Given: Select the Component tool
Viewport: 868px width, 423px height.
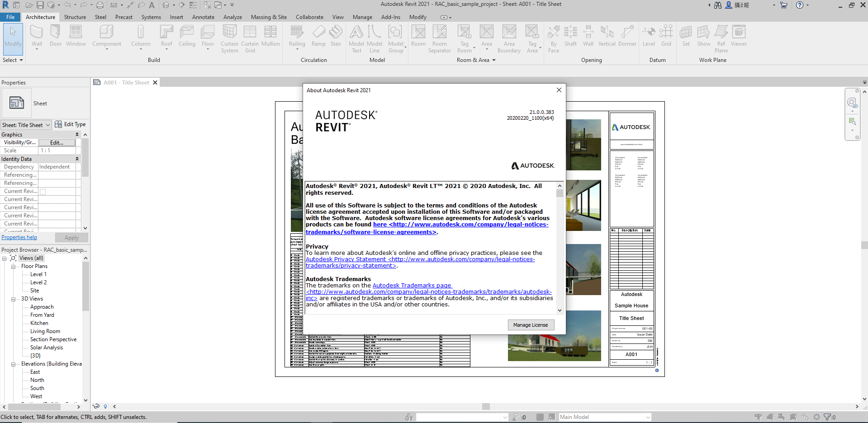Looking at the screenshot, I should [x=107, y=37].
